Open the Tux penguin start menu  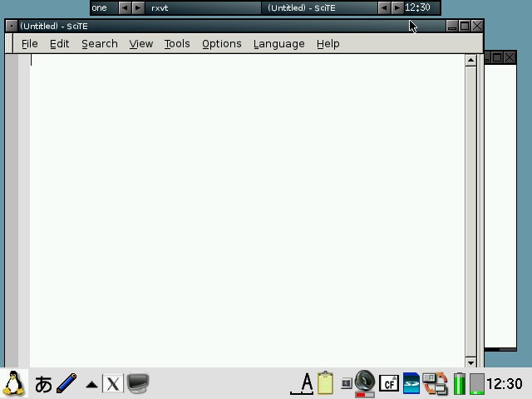click(x=14, y=383)
